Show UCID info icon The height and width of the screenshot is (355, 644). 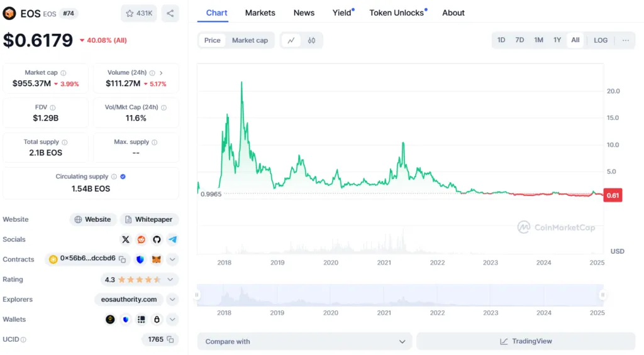click(x=23, y=340)
